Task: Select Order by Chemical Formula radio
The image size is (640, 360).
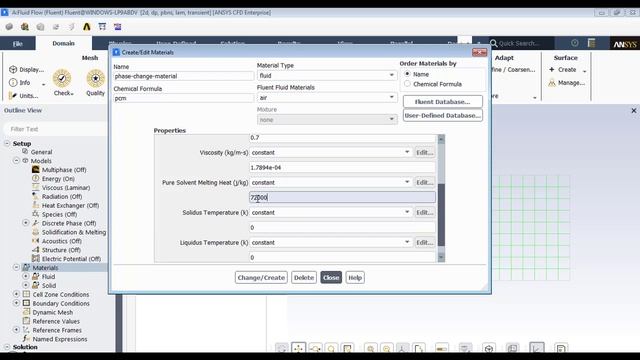Action: point(407,84)
